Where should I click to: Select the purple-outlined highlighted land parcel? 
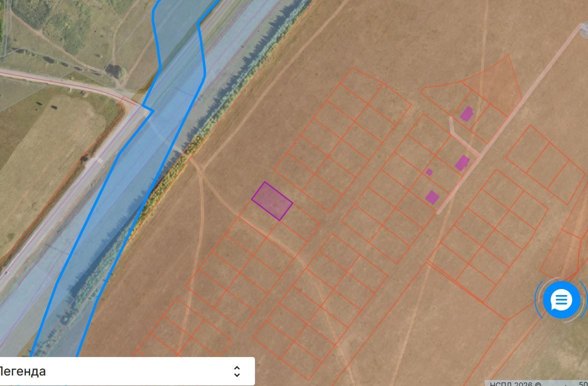click(272, 201)
